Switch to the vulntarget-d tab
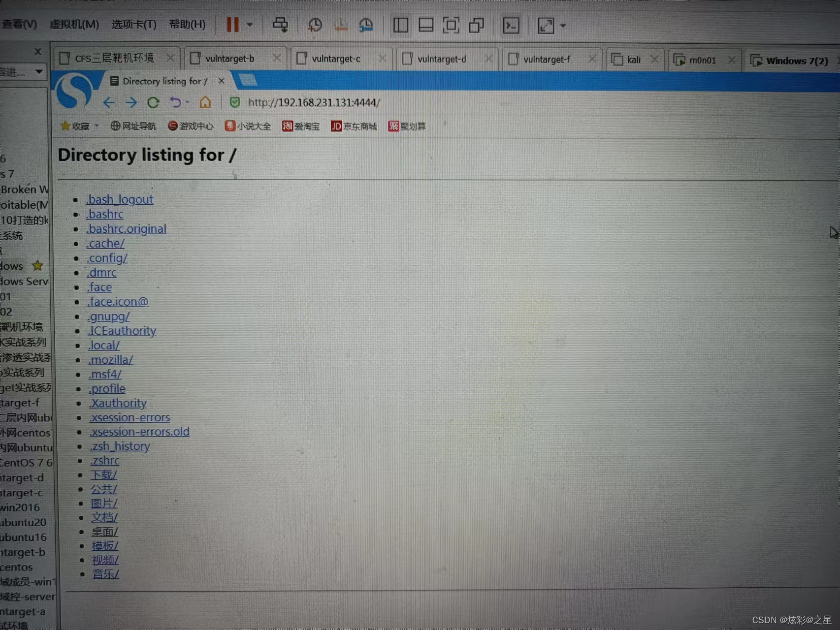 (442, 59)
